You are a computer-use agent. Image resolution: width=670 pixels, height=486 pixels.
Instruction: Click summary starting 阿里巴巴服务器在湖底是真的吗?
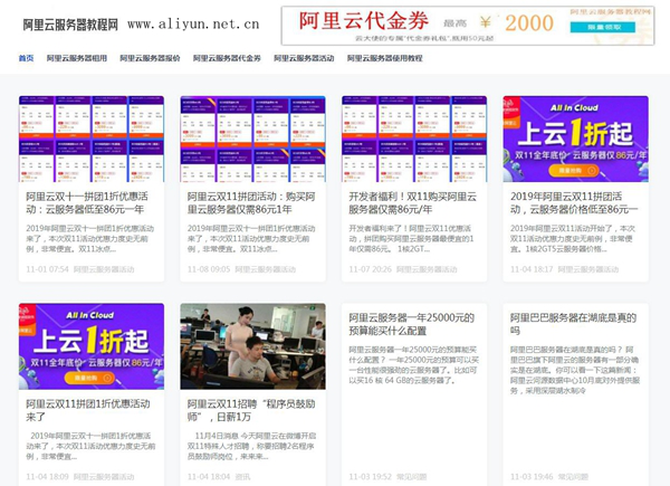[x=575, y=370]
